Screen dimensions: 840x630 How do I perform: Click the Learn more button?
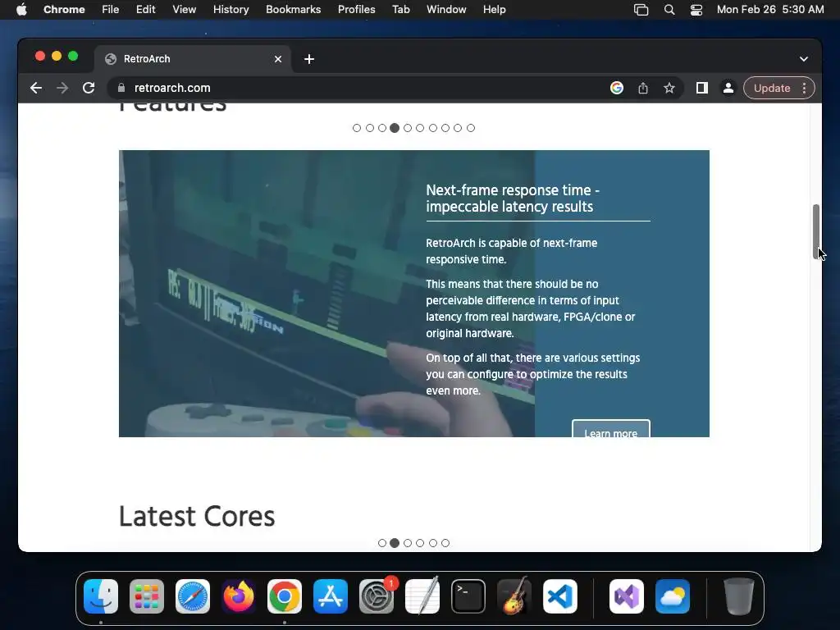[610, 428]
